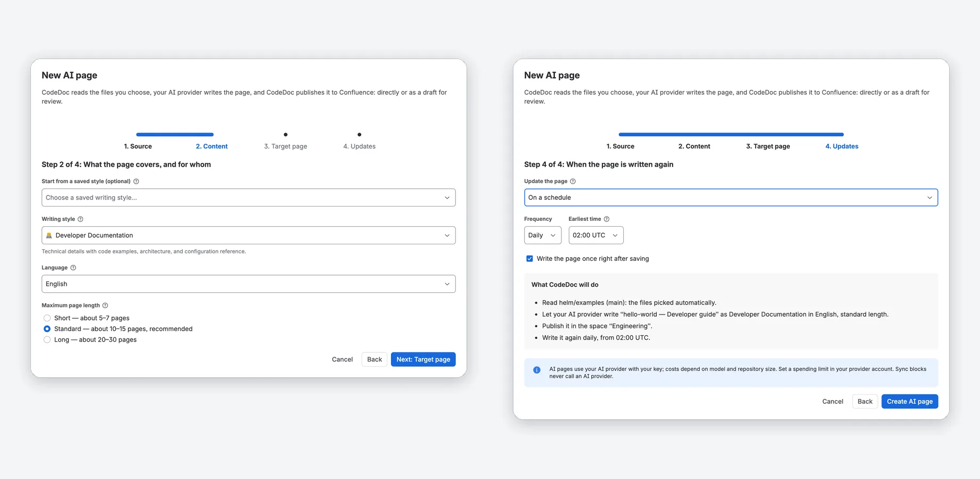This screenshot has height=479, width=980.
Task: Select the 'Short — about 5–7 pages' radio option
Action: (x=47, y=318)
